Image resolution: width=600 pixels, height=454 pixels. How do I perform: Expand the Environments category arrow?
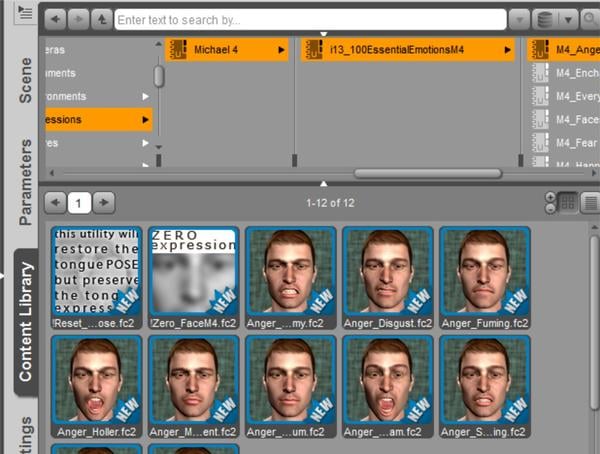click(145, 96)
